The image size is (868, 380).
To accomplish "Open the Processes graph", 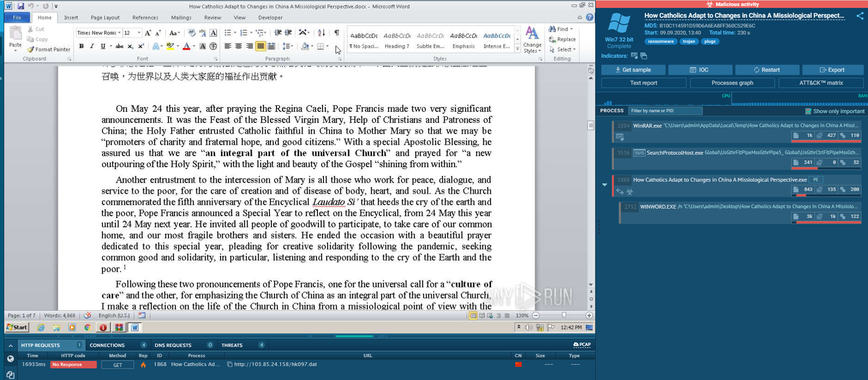I will [x=732, y=83].
